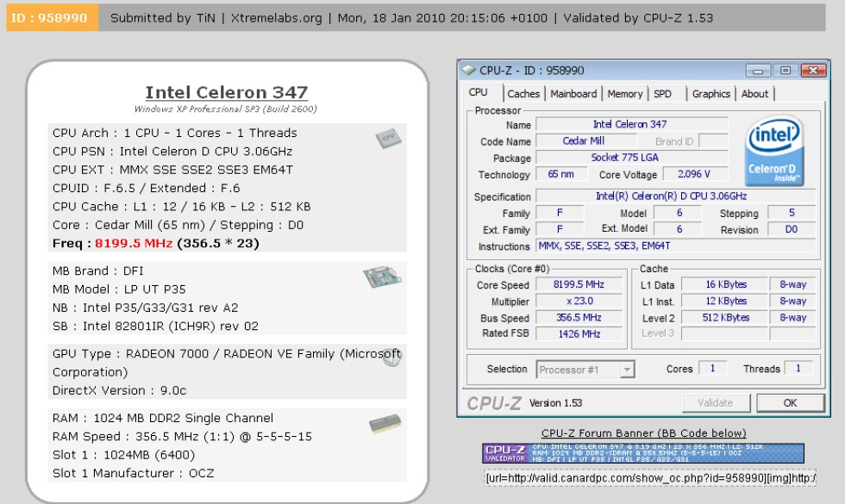The image size is (845, 504).
Task: Switch to the CPU tab
Action: click(478, 93)
